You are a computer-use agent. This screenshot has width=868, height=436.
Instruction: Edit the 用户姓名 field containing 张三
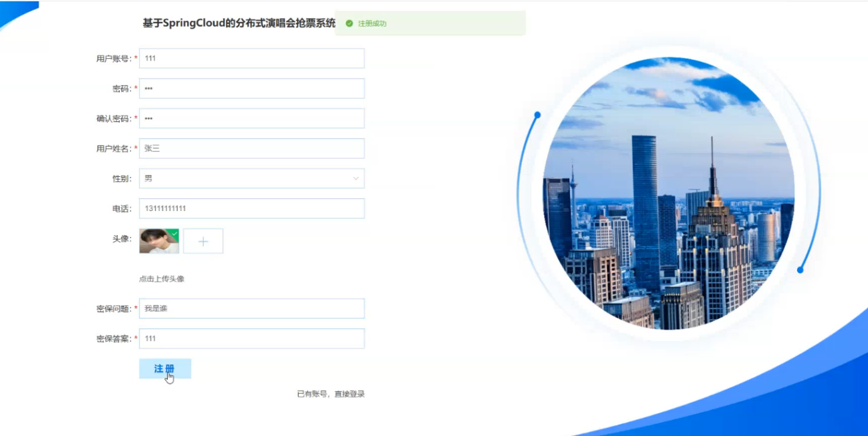click(252, 148)
